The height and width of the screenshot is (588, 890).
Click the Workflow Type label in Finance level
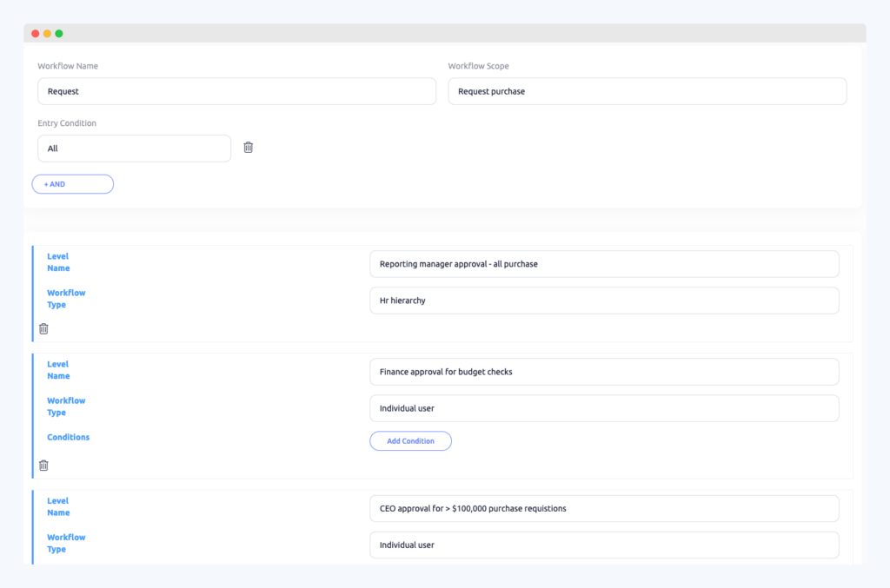pos(66,406)
